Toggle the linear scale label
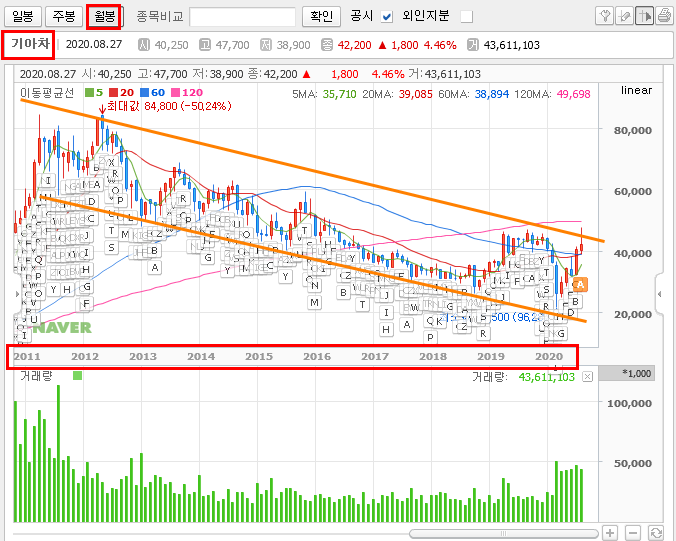Image resolution: width=676 pixels, height=541 pixels. pyautogui.click(x=636, y=90)
